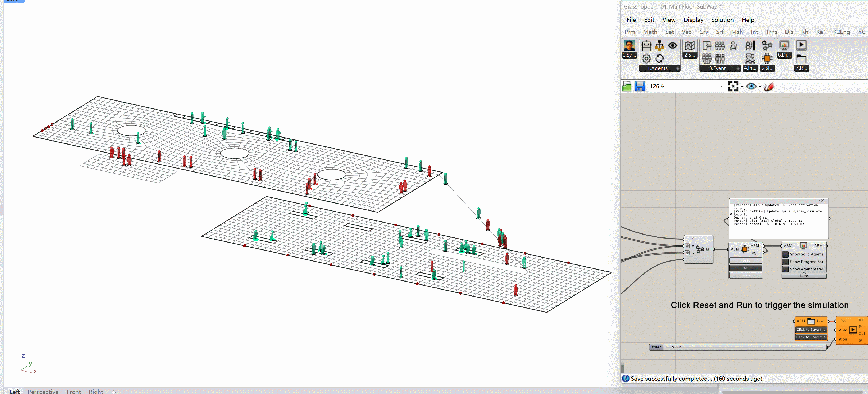Open the View menu
Viewport: 868px width, 394px height.
(669, 20)
